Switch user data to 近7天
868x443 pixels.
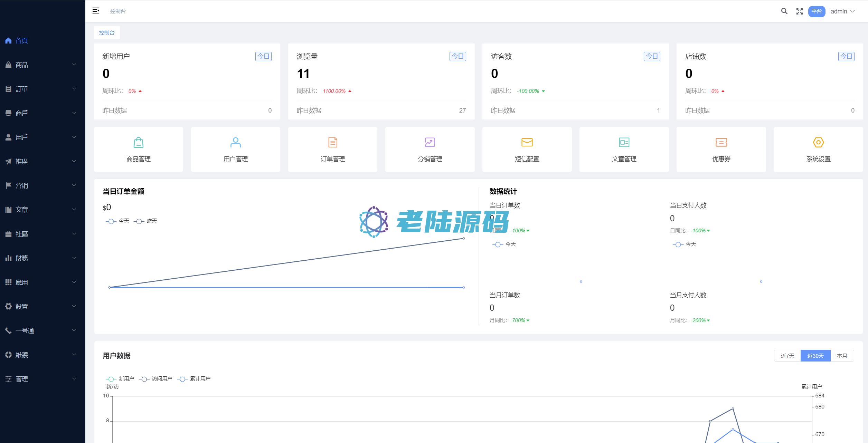787,356
